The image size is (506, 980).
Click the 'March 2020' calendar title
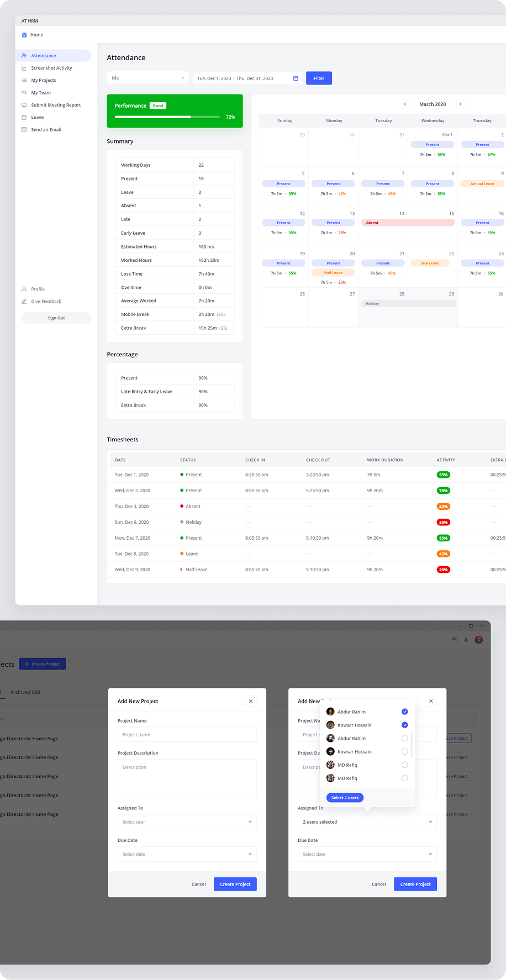433,104
